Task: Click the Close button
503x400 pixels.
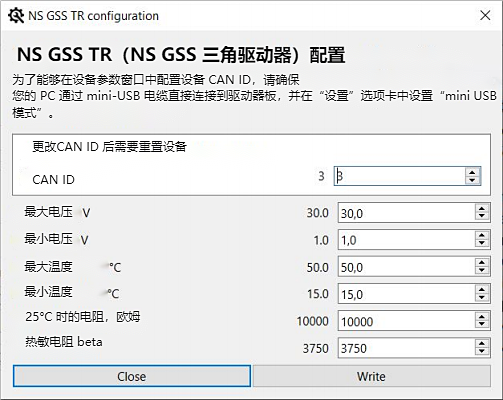Action: (x=132, y=376)
